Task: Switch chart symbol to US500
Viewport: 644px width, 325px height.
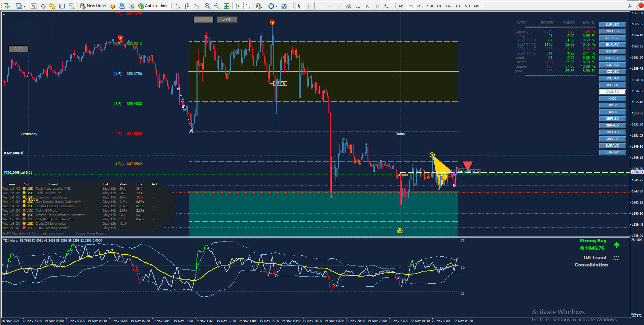Action: [x=612, y=112]
